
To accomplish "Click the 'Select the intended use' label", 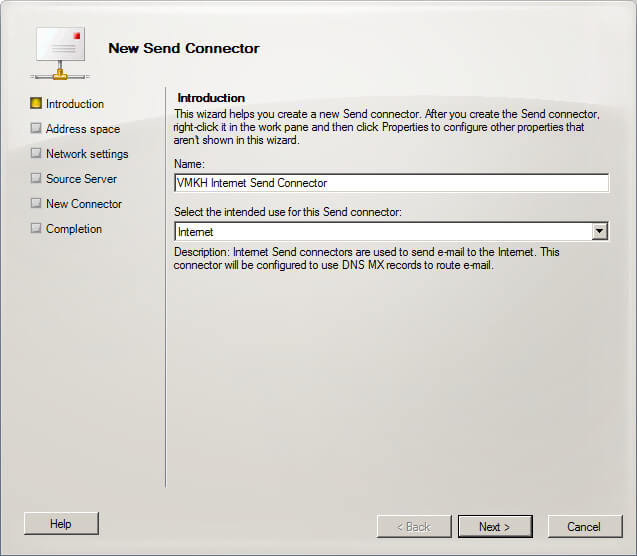I will pos(288,212).
